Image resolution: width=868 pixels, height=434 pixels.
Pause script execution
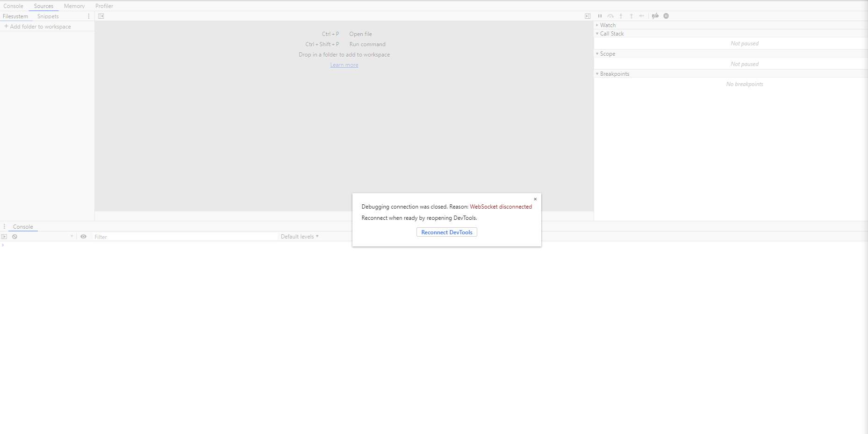(600, 16)
